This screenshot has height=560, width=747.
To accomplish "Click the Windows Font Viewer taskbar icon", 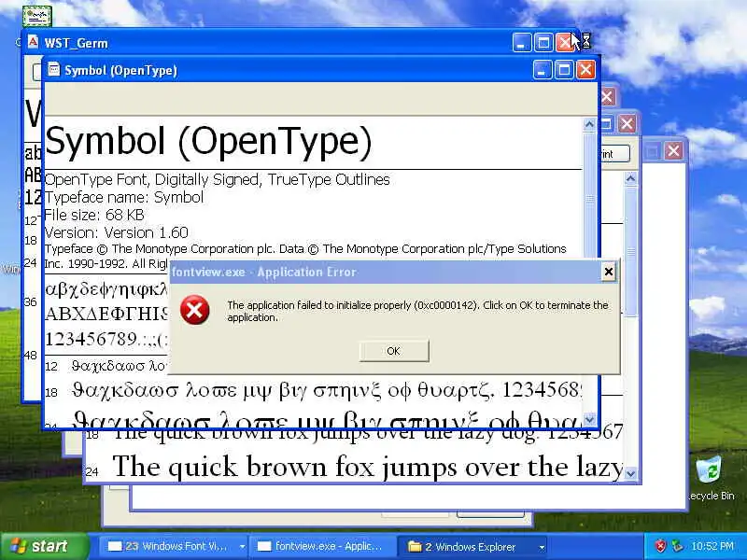I will point(114,546).
